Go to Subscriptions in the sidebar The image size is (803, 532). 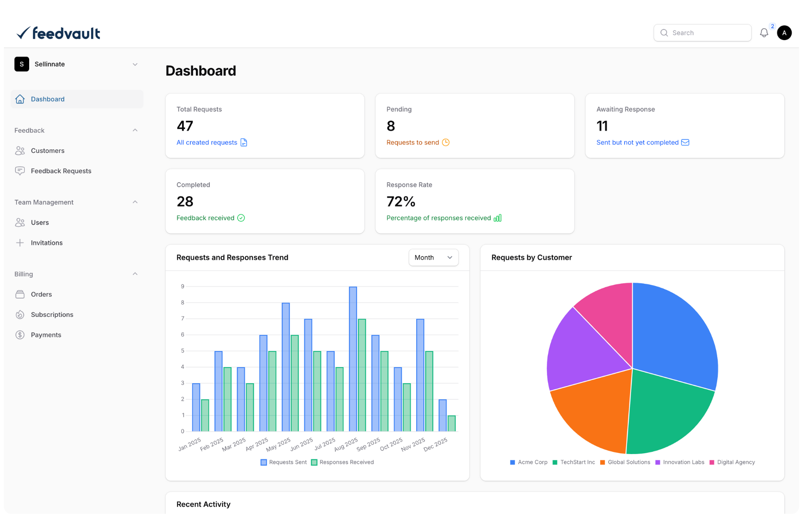pyautogui.click(x=52, y=315)
